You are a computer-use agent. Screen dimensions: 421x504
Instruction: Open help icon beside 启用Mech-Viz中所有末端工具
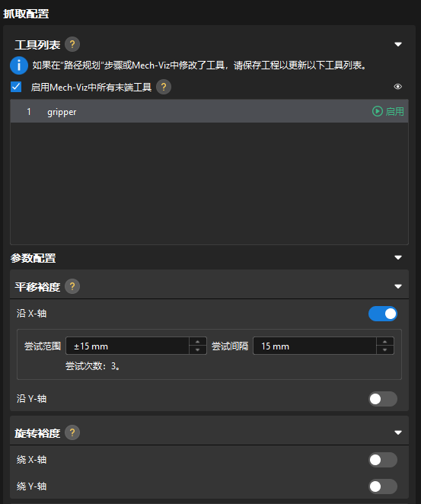(x=164, y=87)
